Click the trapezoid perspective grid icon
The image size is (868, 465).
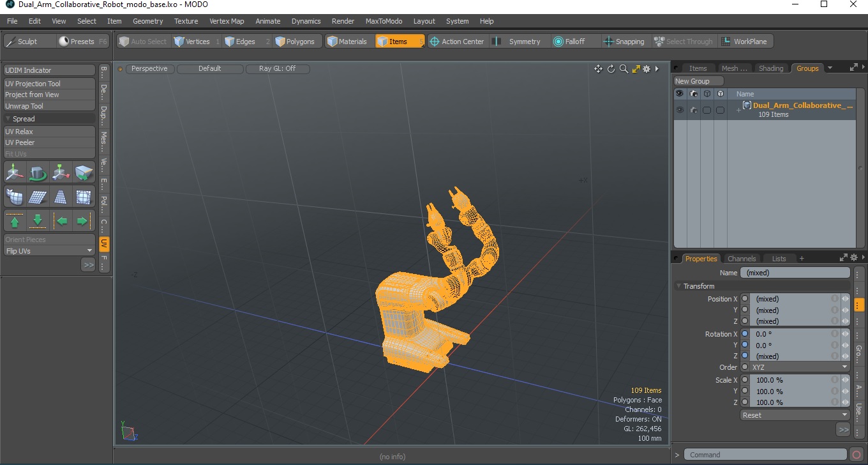point(61,196)
